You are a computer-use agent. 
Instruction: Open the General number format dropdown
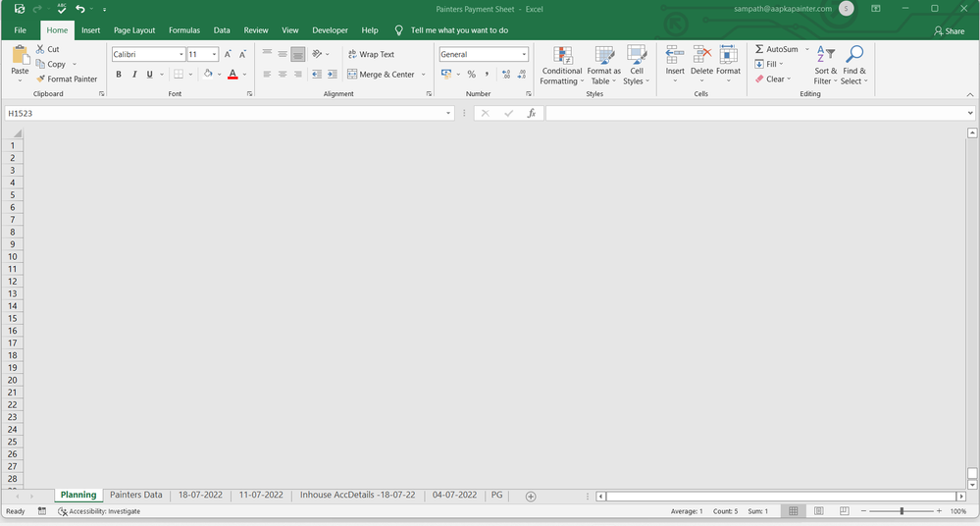click(524, 54)
